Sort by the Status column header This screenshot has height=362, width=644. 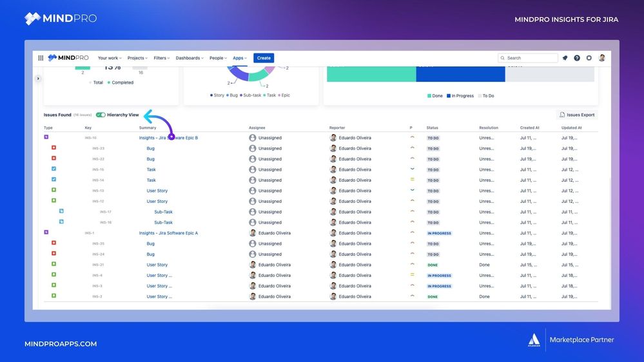[432, 128]
